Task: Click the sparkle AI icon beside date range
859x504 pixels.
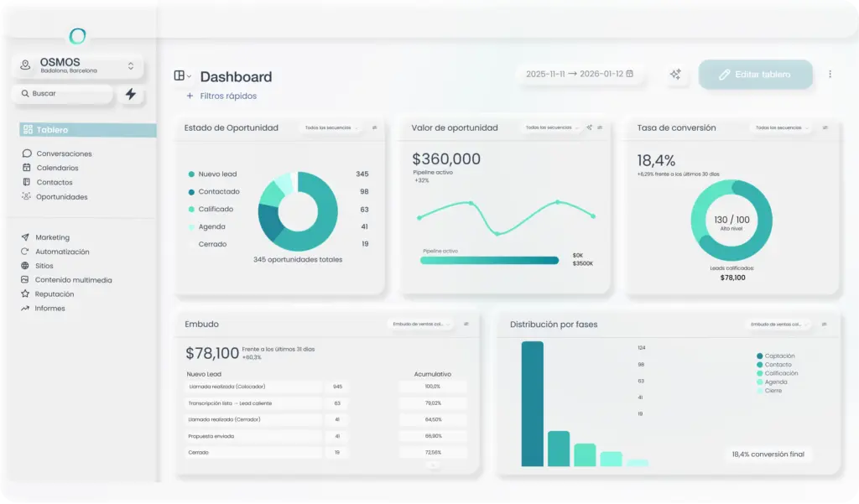Action: point(675,75)
